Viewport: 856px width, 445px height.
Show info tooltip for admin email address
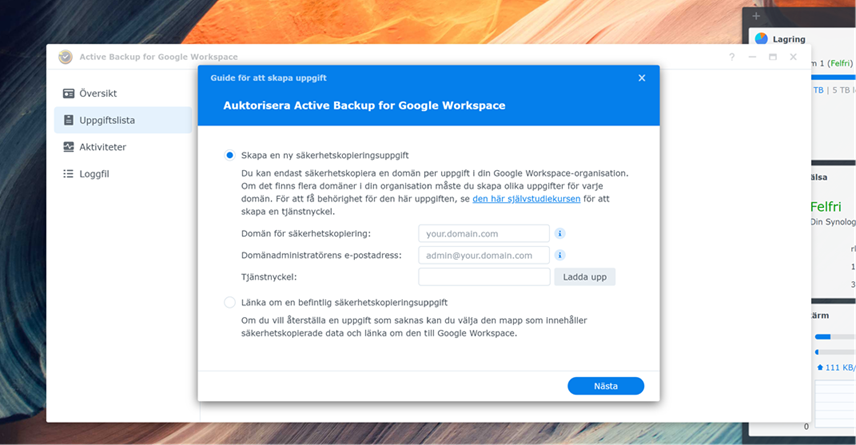pyautogui.click(x=560, y=255)
